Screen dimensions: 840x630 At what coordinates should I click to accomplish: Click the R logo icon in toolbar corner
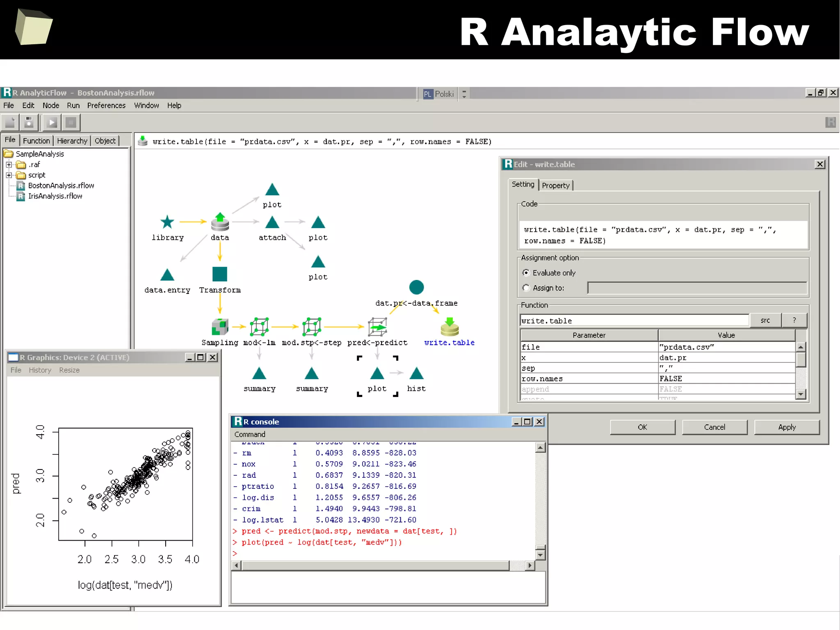(x=831, y=122)
